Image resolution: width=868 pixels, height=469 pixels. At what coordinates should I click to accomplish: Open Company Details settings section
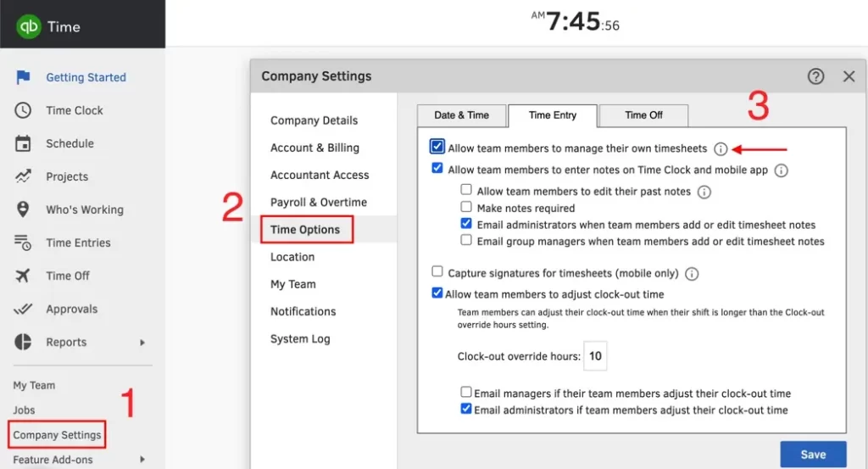[314, 120]
